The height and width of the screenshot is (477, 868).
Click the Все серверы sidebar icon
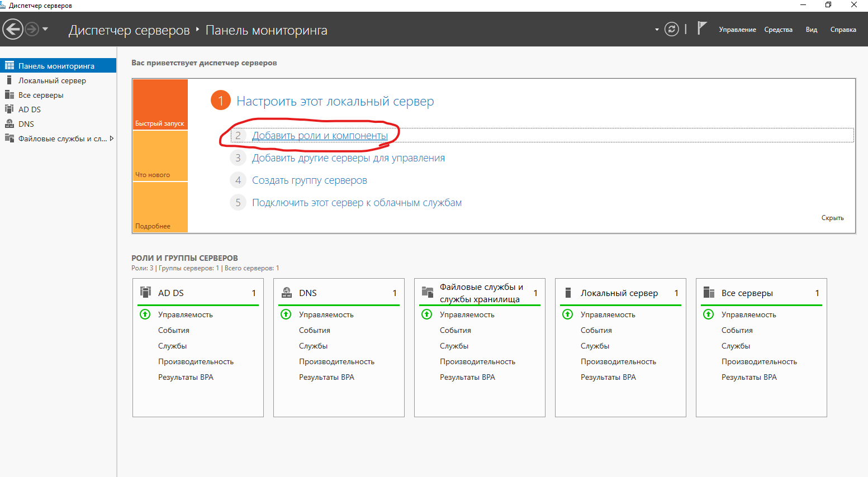pyautogui.click(x=10, y=94)
